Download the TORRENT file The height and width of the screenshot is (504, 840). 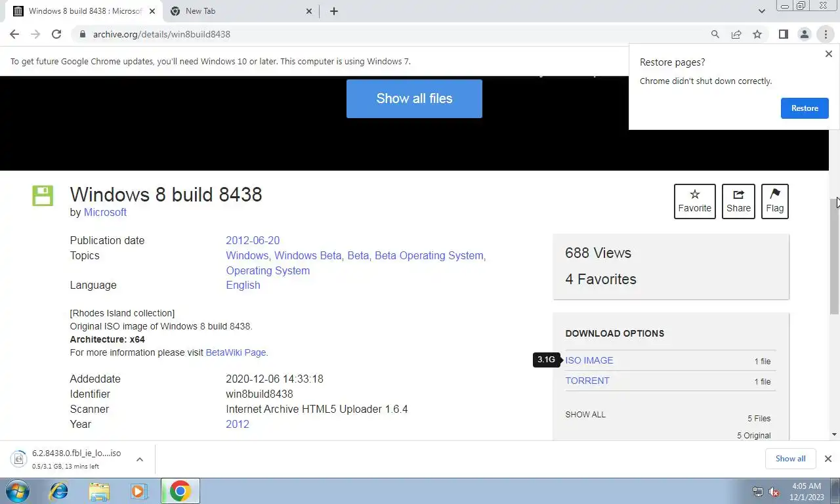tap(587, 381)
